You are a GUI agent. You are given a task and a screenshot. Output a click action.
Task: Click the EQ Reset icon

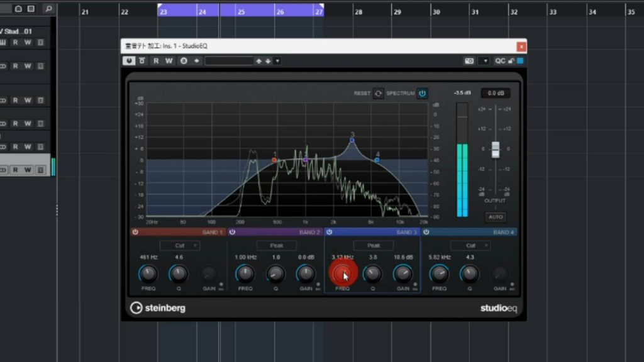point(378,93)
